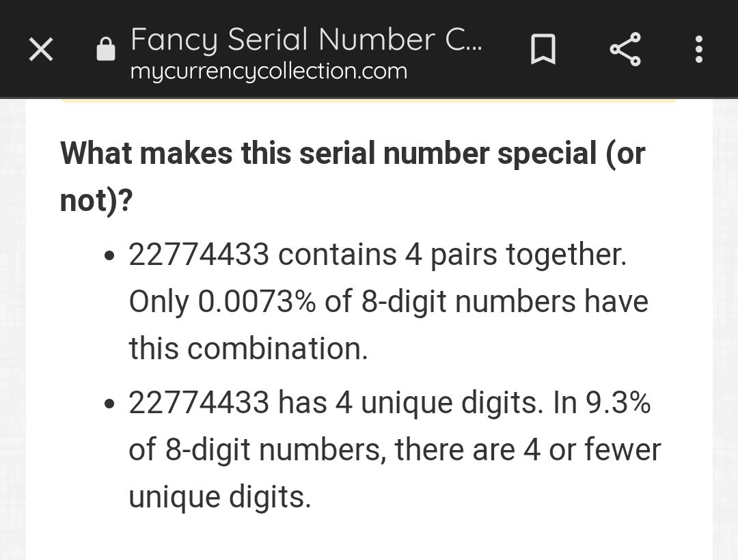Click the second bullet point marker
The width and height of the screenshot is (738, 560).
coord(109,404)
